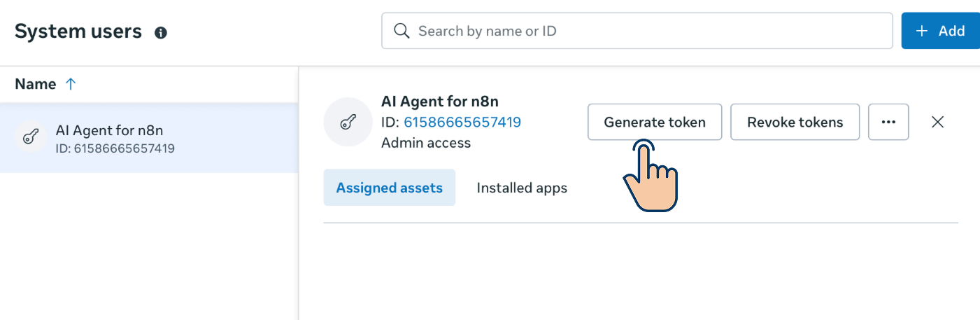
Task: Switch to Installed apps tab
Action: coord(522,188)
